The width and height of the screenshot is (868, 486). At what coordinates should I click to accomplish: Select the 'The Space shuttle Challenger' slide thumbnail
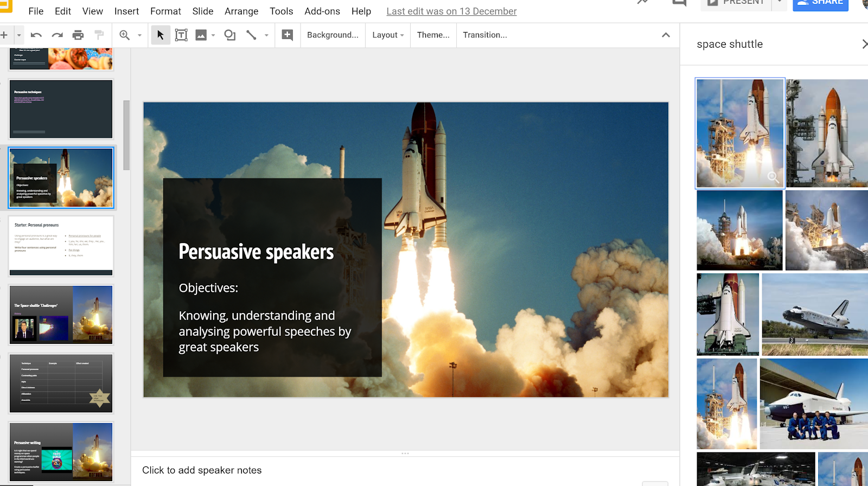point(61,315)
